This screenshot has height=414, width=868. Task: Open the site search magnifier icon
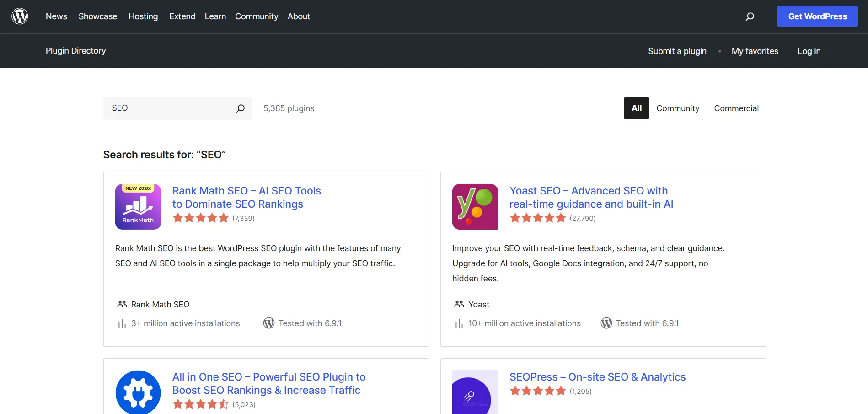pyautogui.click(x=750, y=16)
